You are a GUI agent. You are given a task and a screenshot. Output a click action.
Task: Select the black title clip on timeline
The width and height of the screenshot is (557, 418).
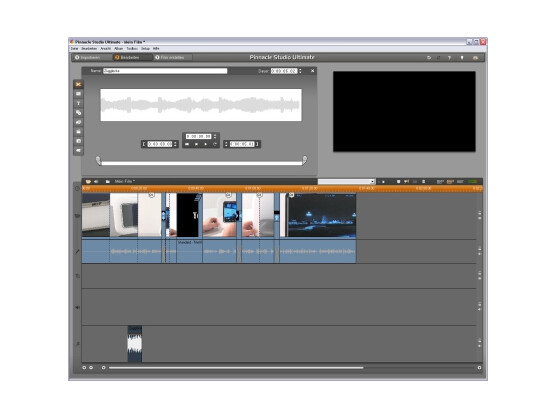coord(188,215)
